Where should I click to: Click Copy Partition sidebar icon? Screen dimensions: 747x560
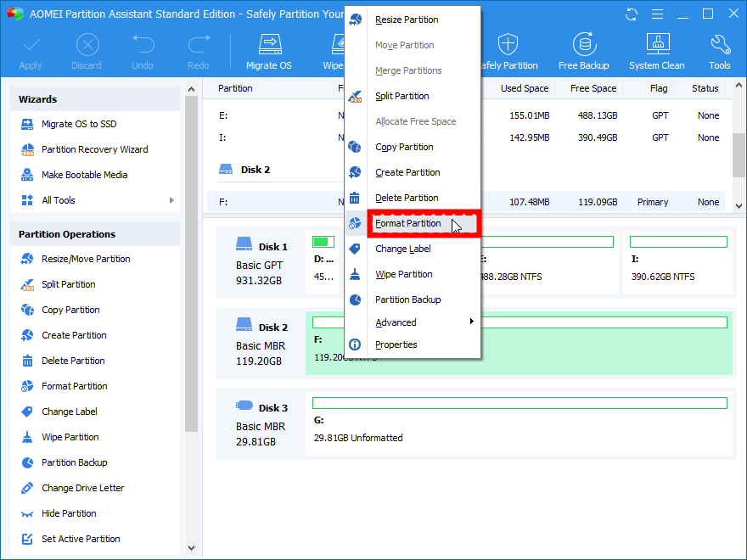pyautogui.click(x=27, y=310)
